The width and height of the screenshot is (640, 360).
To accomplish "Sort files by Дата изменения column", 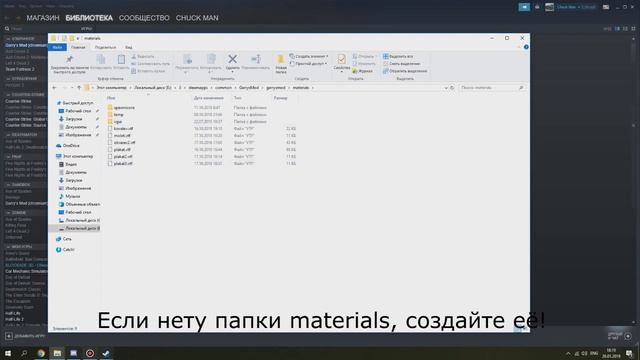I will [209, 98].
